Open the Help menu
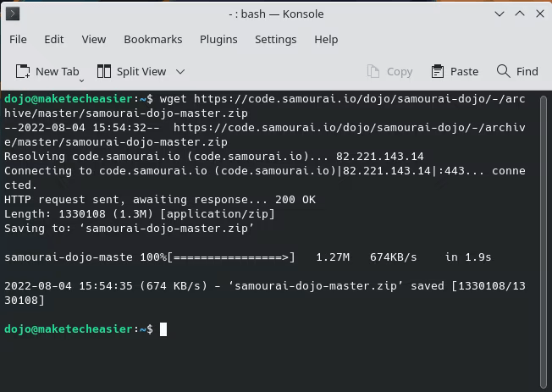The height and width of the screenshot is (392, 552). click(326, 40)
